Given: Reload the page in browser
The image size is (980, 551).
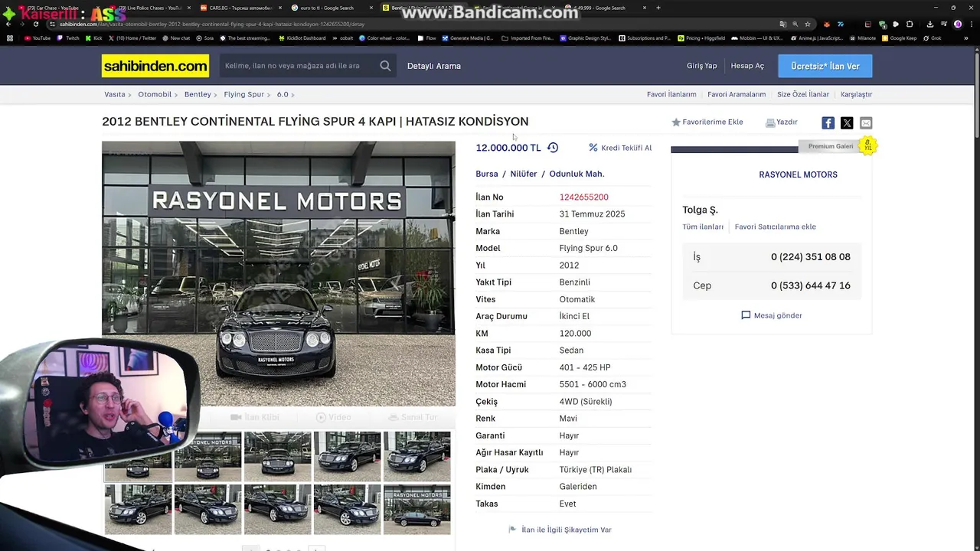Looking at the screenshot, I should [35, 24].
